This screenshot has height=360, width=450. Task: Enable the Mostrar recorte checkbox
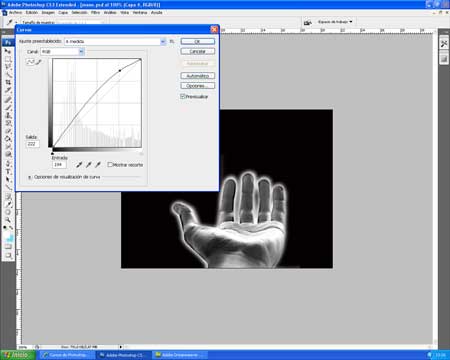[x=110, y=165]
